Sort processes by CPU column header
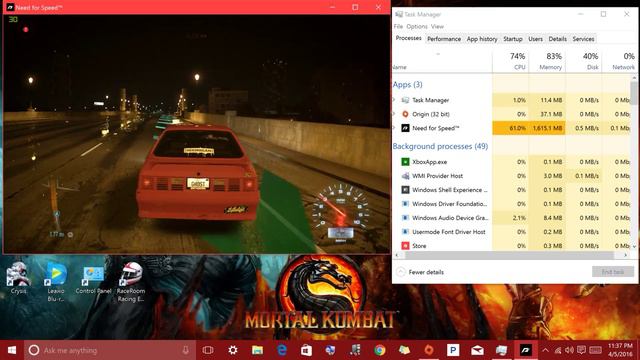The height and width of the screenshot is (360, 640). [x=511, y=61]
